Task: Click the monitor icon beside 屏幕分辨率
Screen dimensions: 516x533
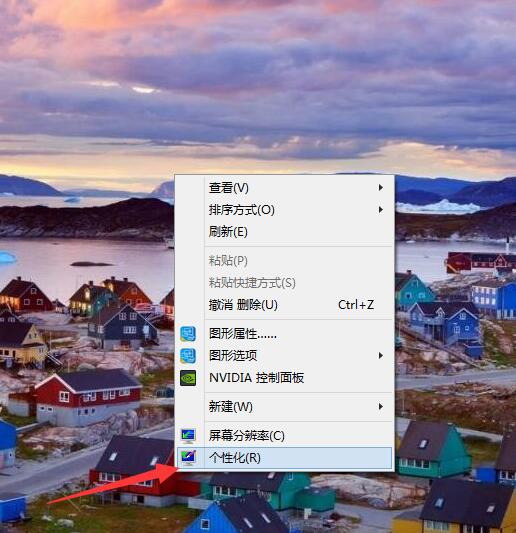Action: click(188, 436)
